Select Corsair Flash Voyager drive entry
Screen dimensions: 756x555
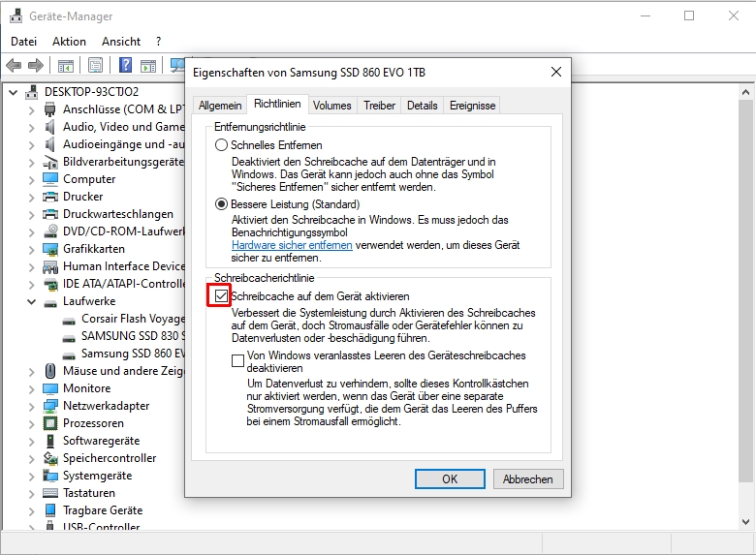[x=133, y=319]
